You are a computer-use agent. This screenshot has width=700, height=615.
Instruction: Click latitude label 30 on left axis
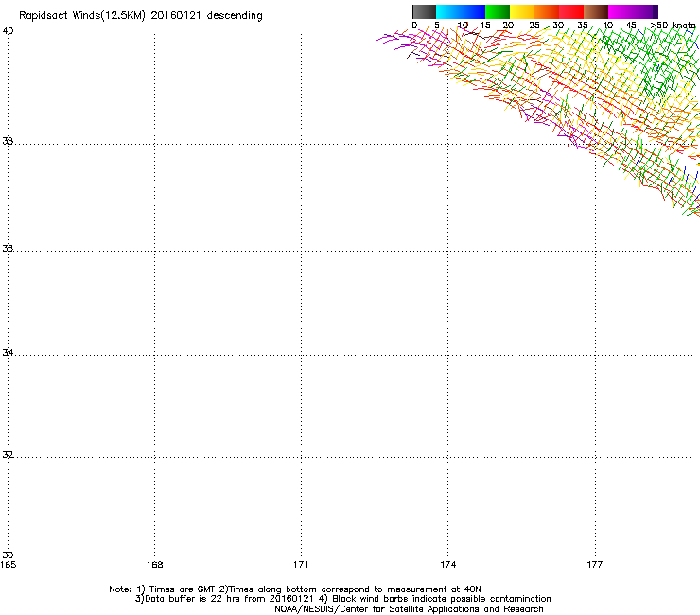click(8, 555)
